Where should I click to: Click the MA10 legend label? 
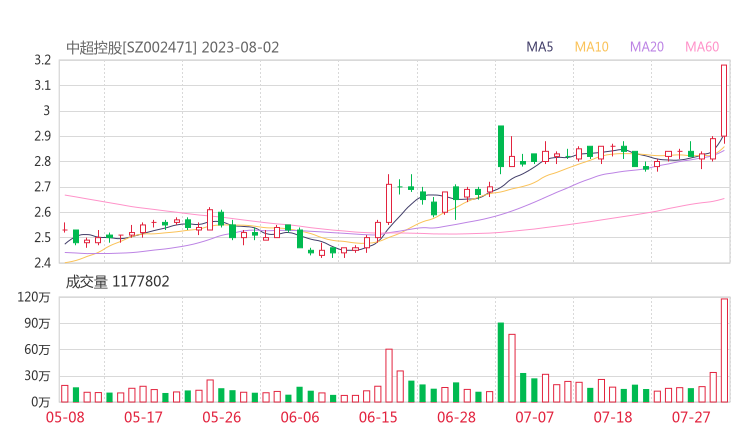pos(591,47)
